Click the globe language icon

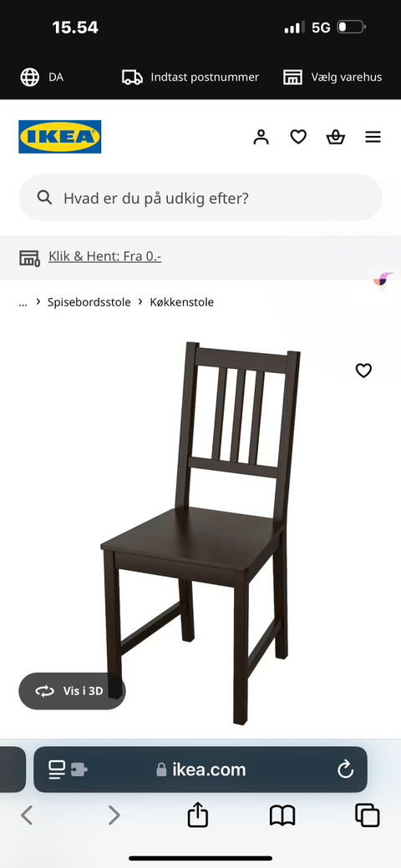[x=30, y=77]
